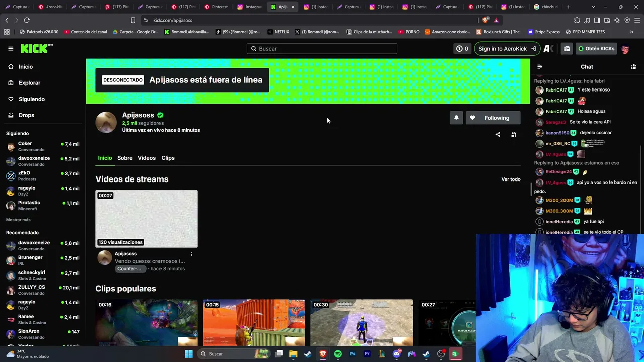Open Brunenger in recommended channels
Image resolution: width=644 pixels, height=362 pixels.
tap(43, 260)
